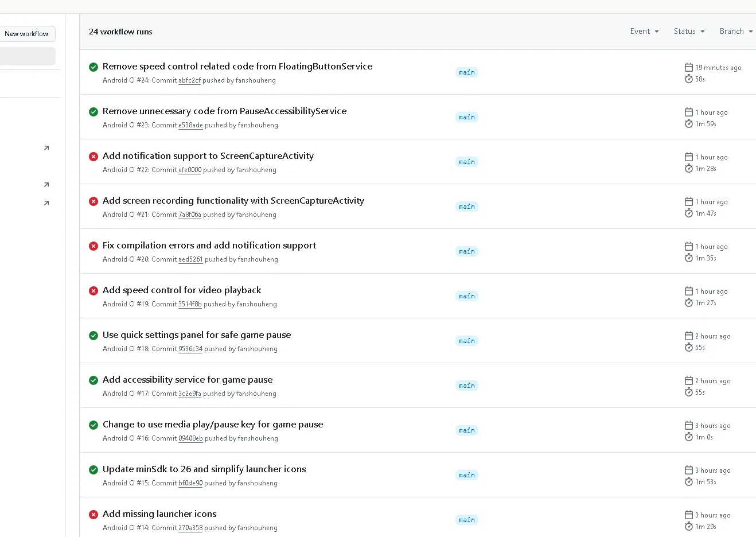Open the Branch filter dropdown
The width and height of the screenshot is (756, 537).
pyautogui.click(x=735, y=32)
